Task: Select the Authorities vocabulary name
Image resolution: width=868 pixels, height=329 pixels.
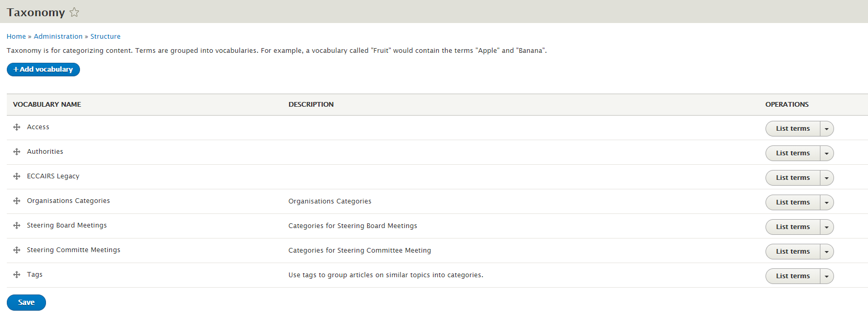Action: click(45, 152)
